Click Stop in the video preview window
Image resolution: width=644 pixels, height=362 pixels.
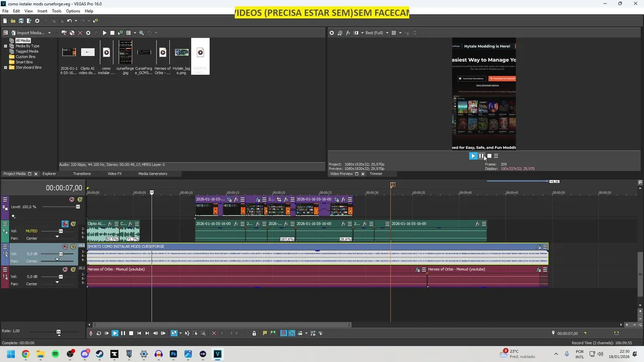tap(489, 156)
